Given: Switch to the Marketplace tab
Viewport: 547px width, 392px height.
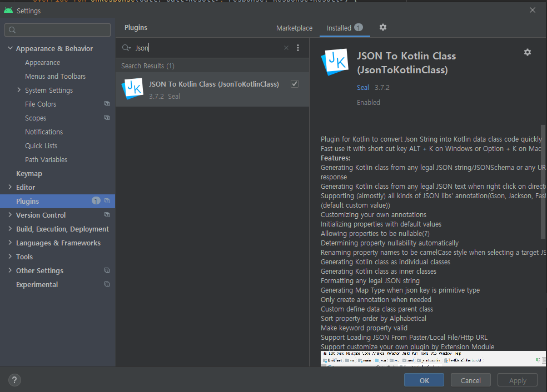Looking at the screenshot, I should point(294,28).
